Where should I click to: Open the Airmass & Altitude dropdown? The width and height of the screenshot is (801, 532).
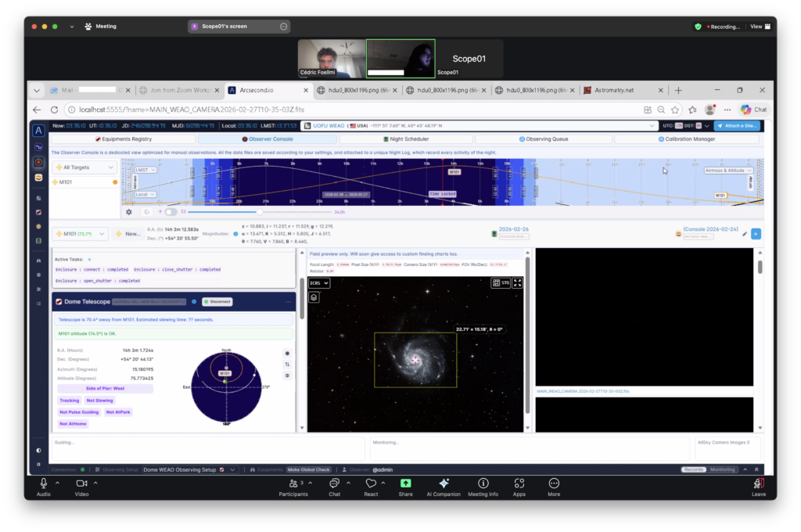pyautogui.click(x=728, y=170)
